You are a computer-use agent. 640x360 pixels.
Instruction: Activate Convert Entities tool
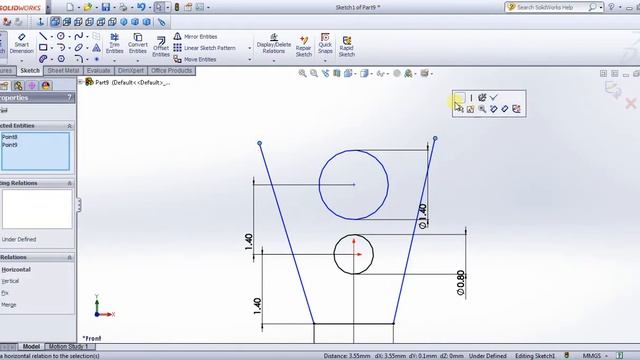tap(138, 43)
